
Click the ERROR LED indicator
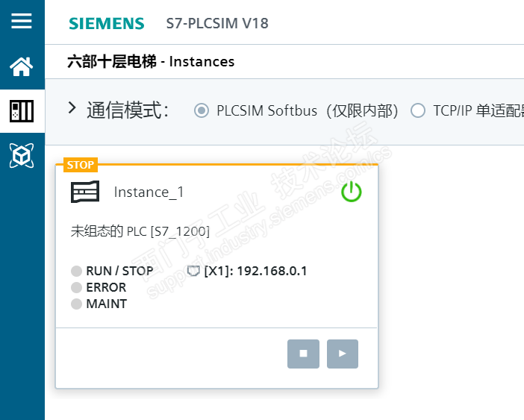coord(76,287)
